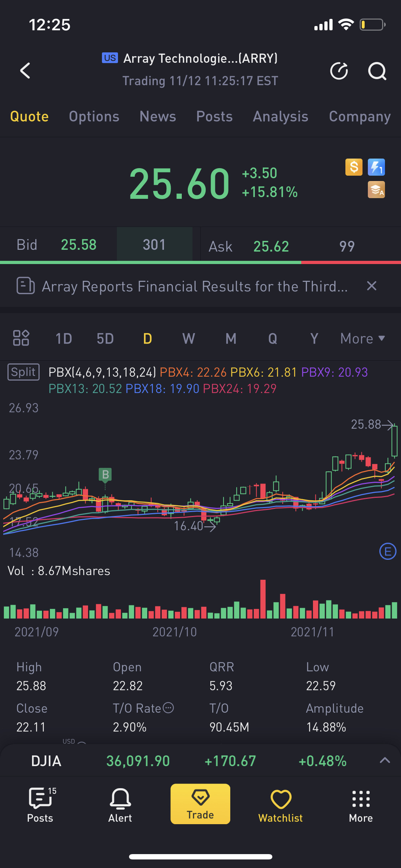Tap the Close value 22.11
The height and width of the screenshot is (868, 401).
31,727
